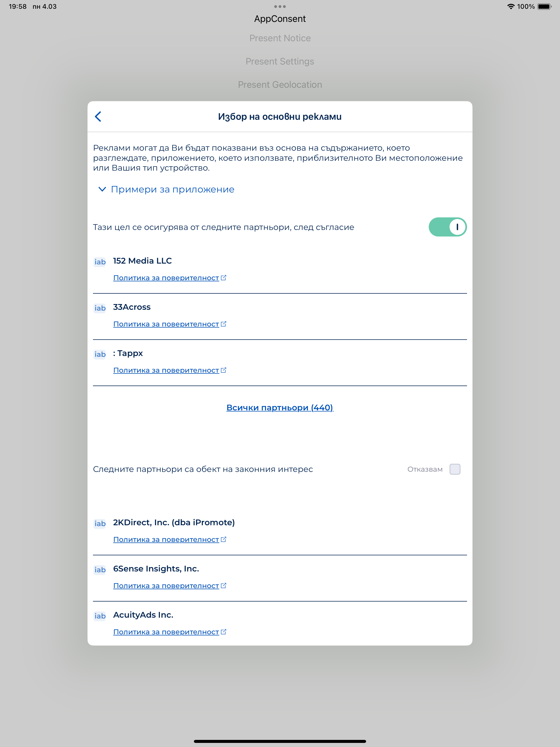
Task: Turn off the partner consent toggle
Action: point(447,227)
